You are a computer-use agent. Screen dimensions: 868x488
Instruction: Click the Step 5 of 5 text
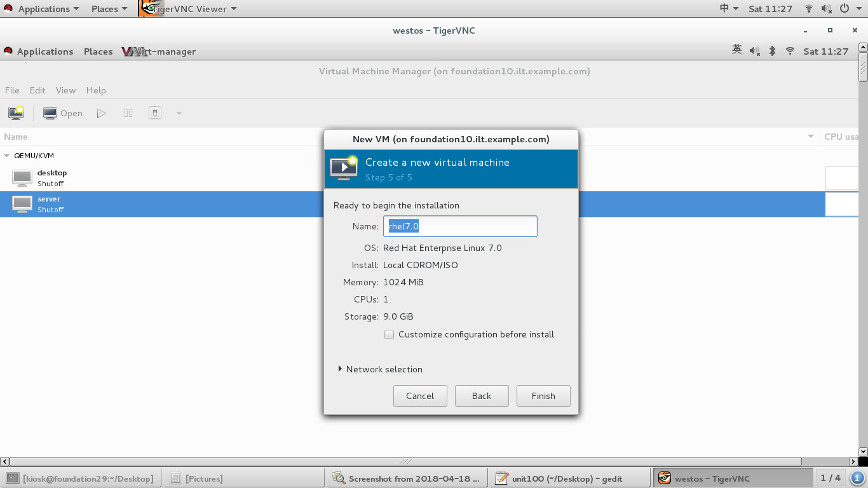point(389,177)
